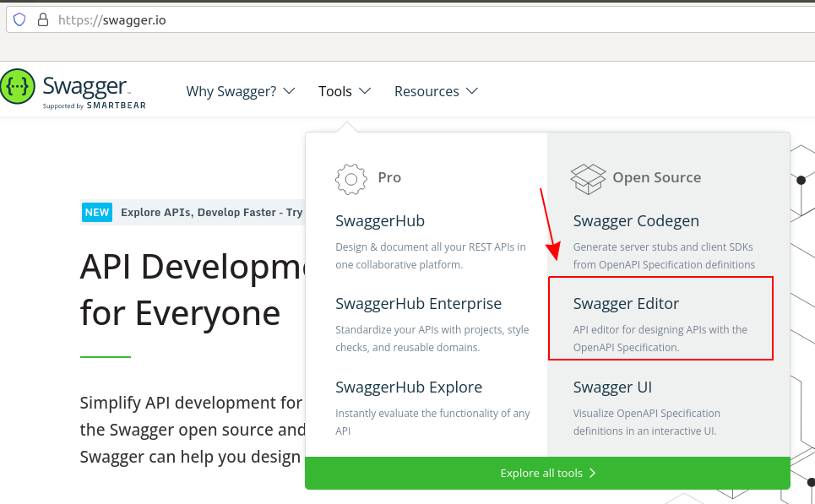Image resolution: width=815 pixels, height=504 pixels.
Task: Expand the Resources dropdown
Action: click(x=436, y=90)
